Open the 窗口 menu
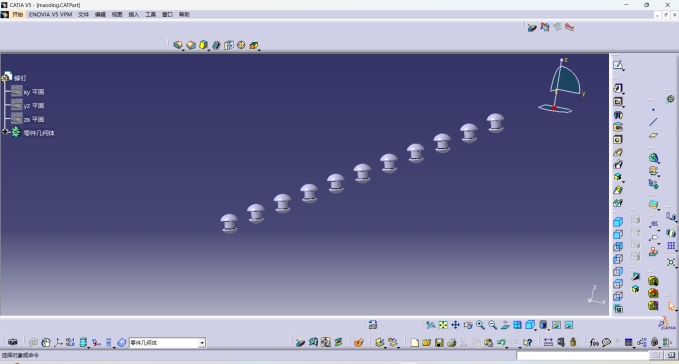This screenshot has height=364, width=679. coord(167,14)
